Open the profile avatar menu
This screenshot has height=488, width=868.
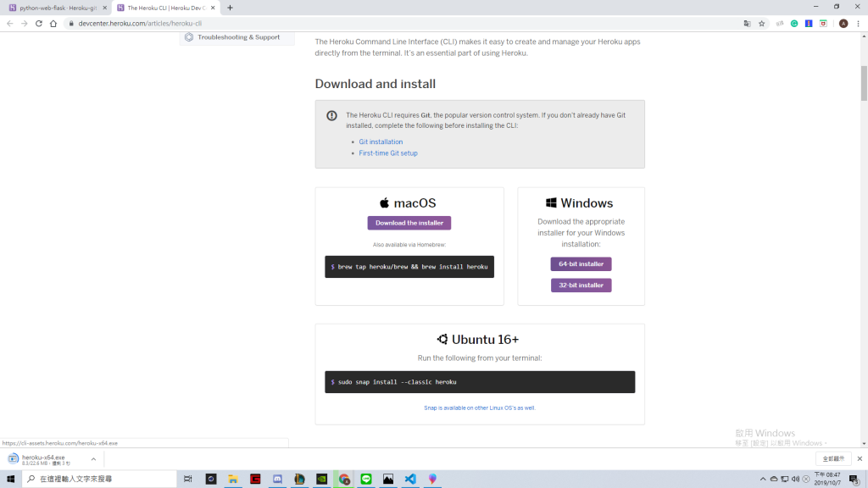coord(843,23)
